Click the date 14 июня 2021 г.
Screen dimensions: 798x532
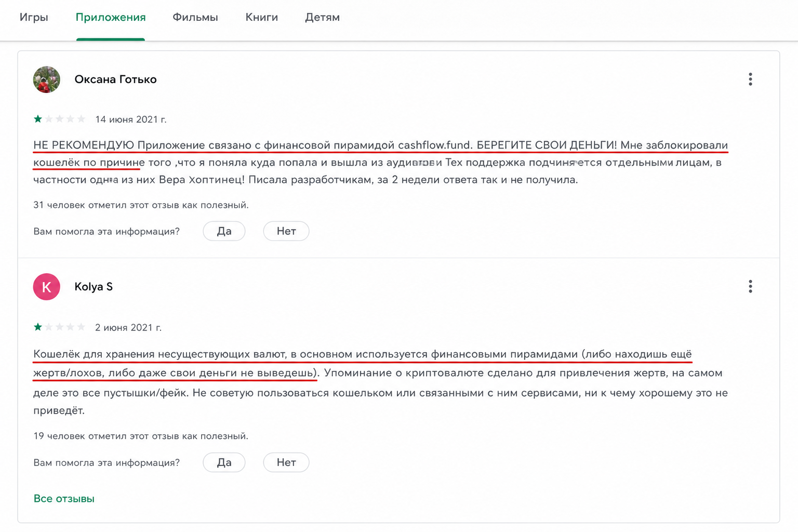click(x=131, y=119)
